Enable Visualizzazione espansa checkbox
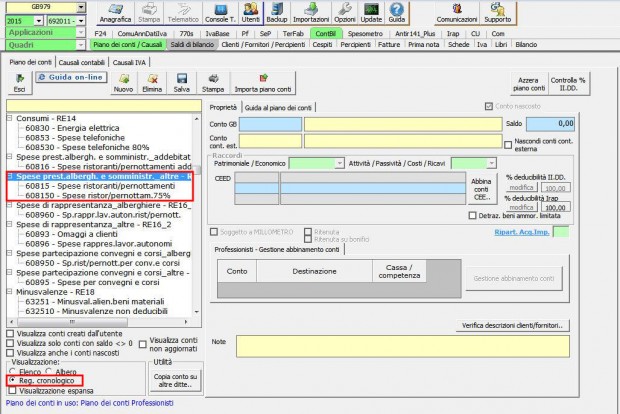This screenshot has width=620, height=414. tap(13, 391)
